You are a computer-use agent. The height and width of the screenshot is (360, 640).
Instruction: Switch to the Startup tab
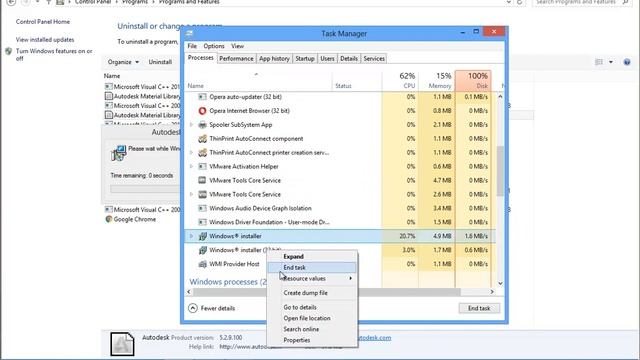coord(305,59)
